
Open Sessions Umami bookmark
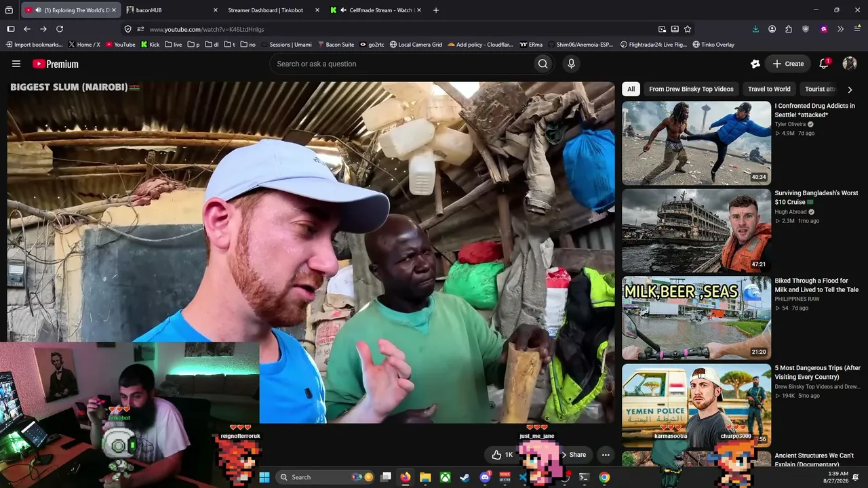pyautogui.click(x=286, y=45)
